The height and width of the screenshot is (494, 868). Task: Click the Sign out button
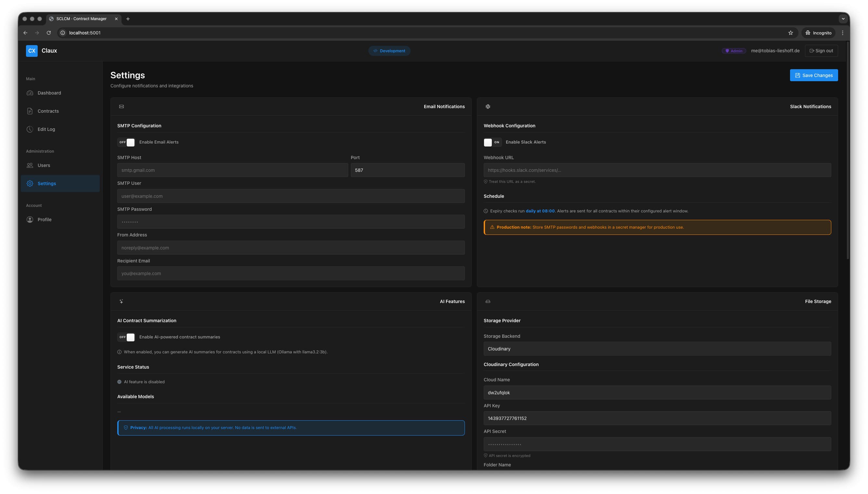coord(821,51)
